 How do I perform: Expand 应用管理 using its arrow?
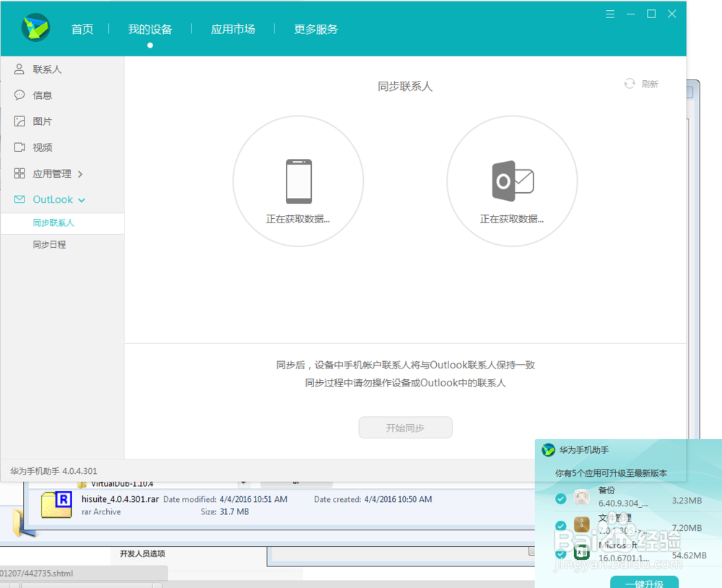(x=82, y=173)
